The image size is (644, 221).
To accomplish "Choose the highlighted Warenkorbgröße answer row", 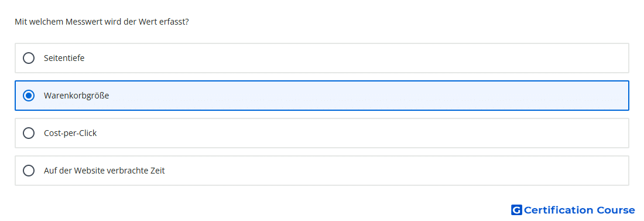I will point(322,96).
